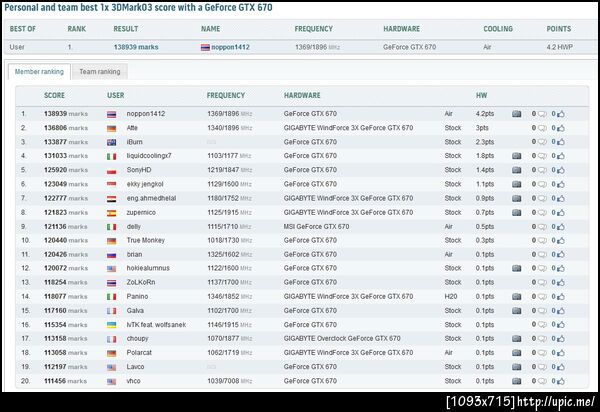This screenshot has width=600, height=412.
Task: Select frequency 1039/7008 MHz for vhco
Action: 230,381
